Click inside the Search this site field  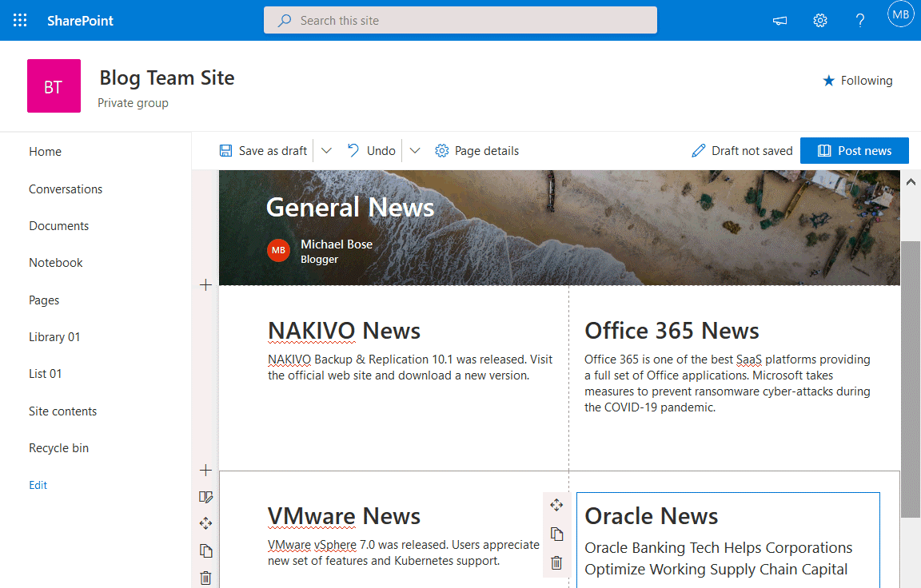(460, 20)
